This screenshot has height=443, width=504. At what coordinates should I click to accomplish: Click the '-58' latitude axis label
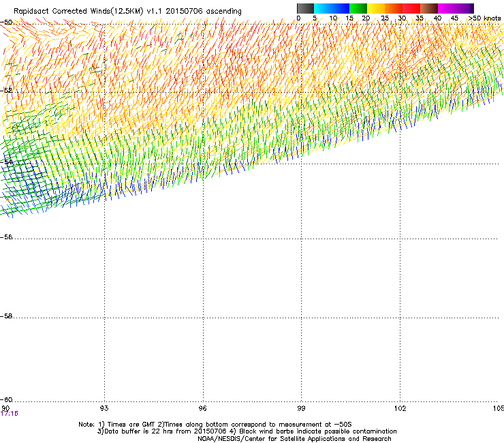[7, 316]
